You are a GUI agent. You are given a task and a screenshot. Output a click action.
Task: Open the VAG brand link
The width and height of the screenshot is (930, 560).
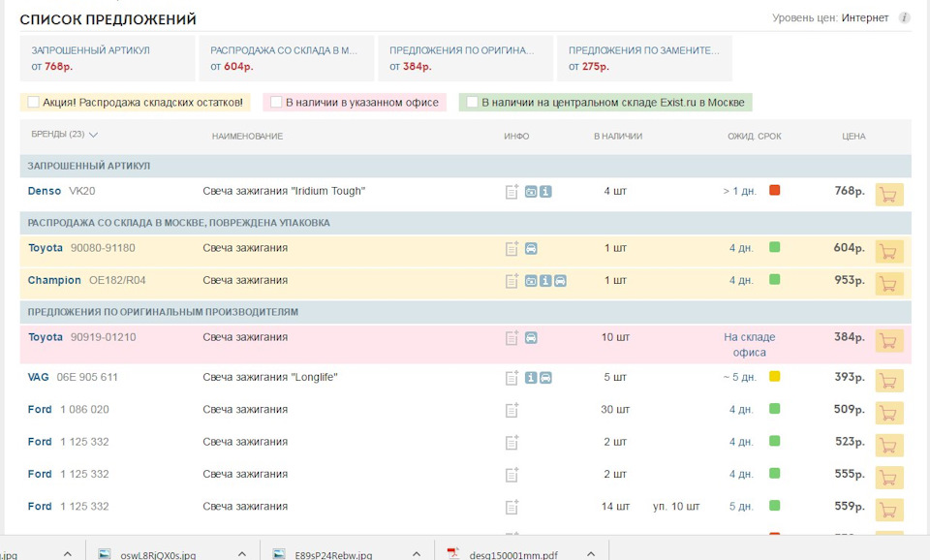coord(38,377)
